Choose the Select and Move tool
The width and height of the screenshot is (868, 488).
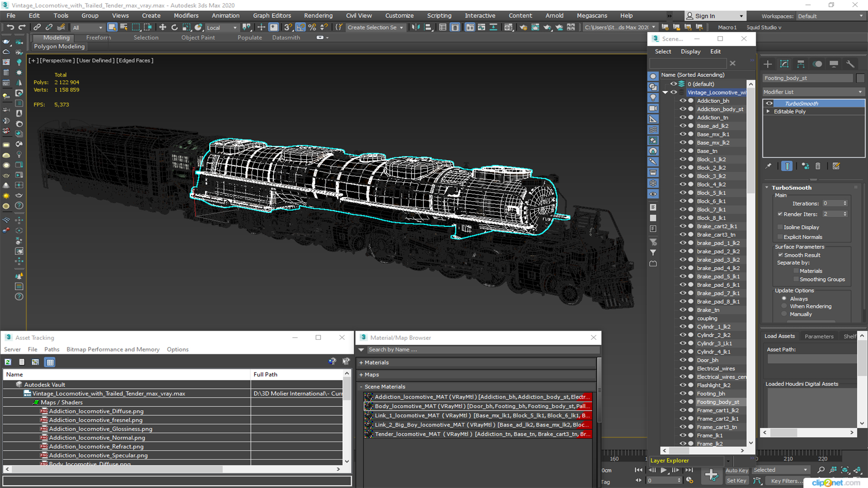tap(163, 27)
